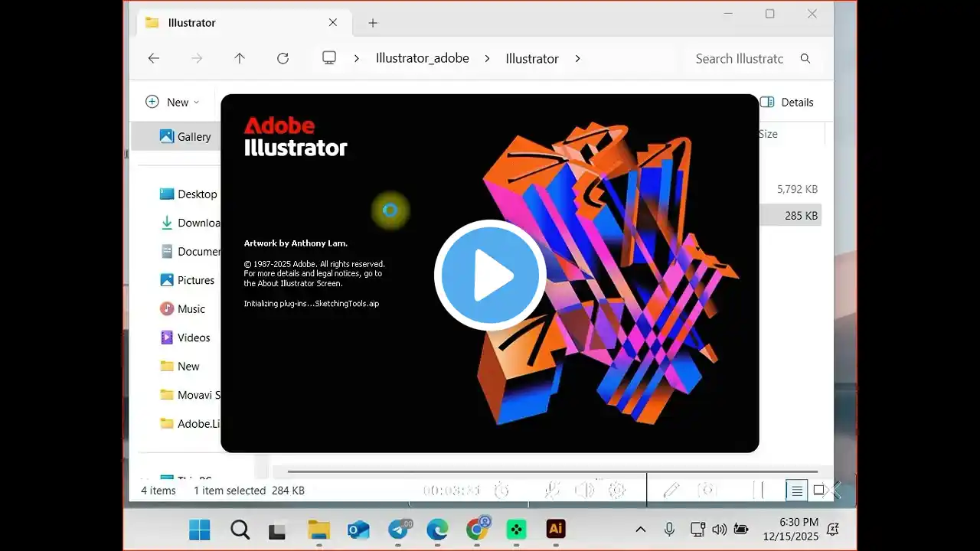
Task: Open Task View on the taskbar
Action: (277, 530)
